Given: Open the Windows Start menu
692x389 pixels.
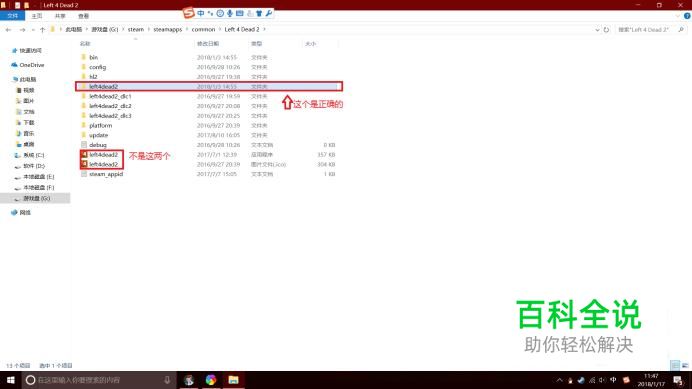Looking at the screenshot, I should pyautogui.click(x=11, y=380).
